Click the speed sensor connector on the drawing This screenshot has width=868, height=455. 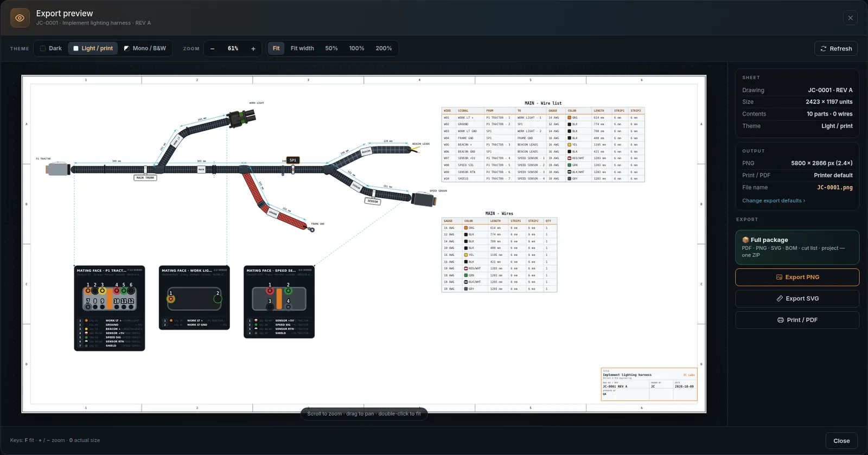point(423,199)
